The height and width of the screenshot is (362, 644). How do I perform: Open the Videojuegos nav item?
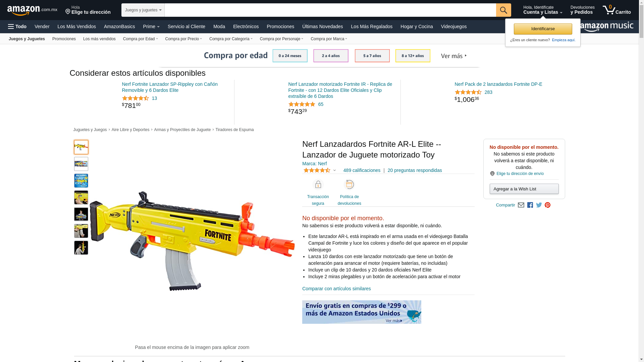pos(453,26)
